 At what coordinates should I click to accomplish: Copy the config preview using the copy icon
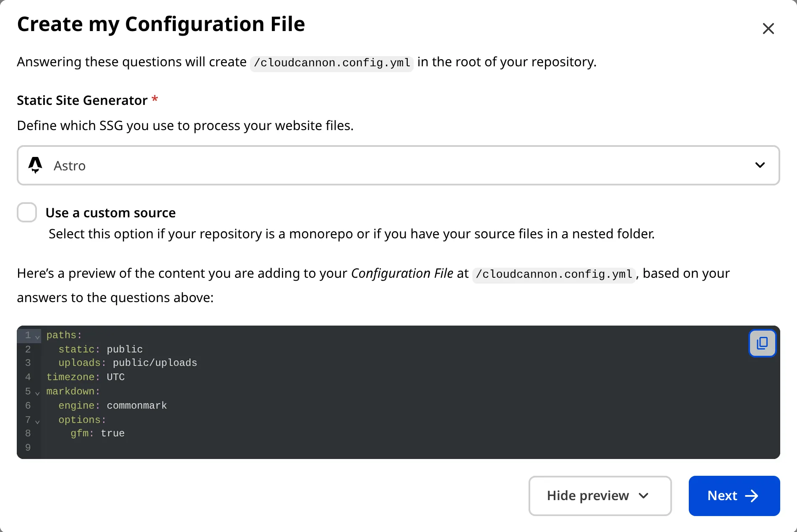point(763,343)
